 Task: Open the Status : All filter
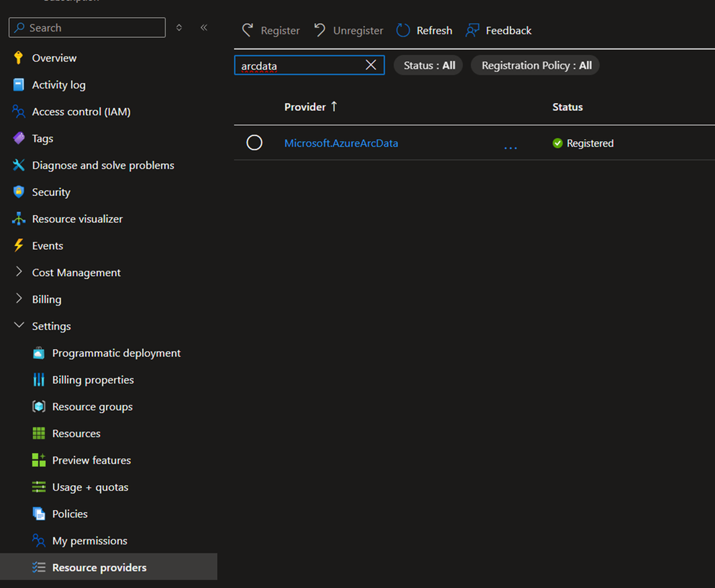click(429, 66)
